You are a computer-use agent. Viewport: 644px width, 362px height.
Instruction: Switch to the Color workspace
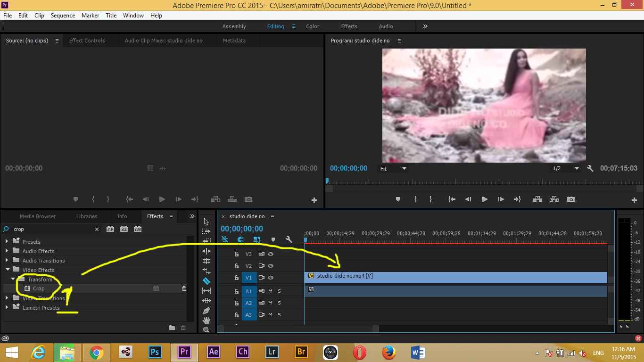[x=313, y=26]
